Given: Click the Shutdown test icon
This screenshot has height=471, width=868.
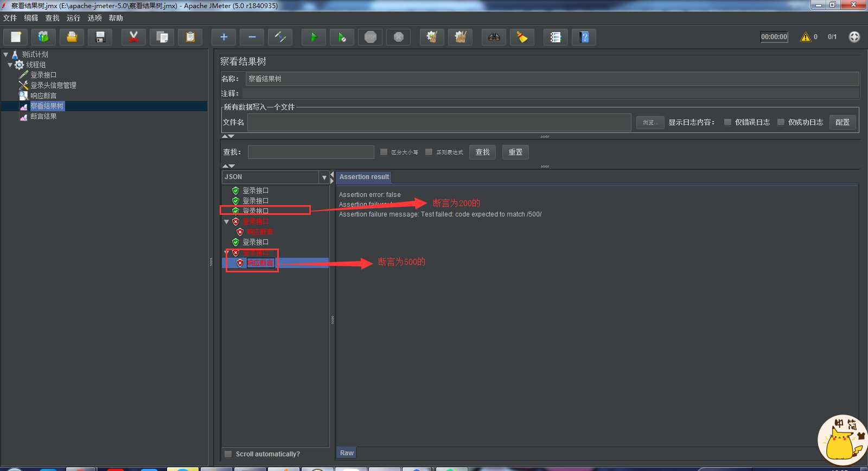Looking at the screenshot, I should [399, 37].
